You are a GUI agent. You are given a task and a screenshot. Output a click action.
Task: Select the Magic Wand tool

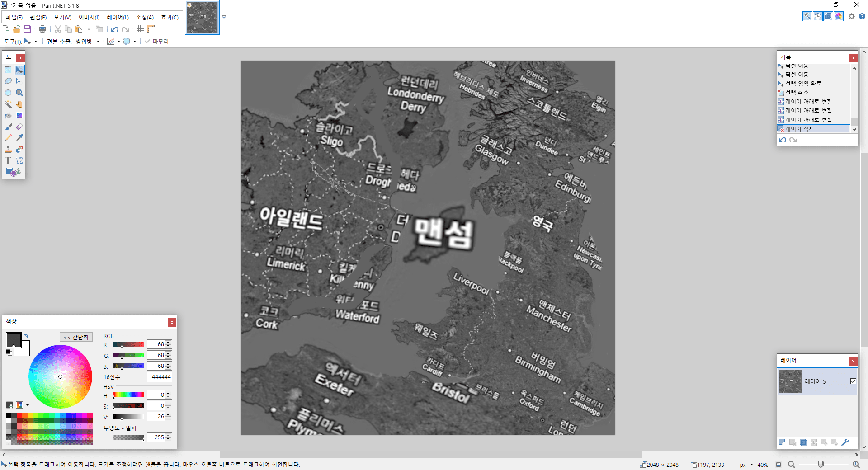coord(8,104)
